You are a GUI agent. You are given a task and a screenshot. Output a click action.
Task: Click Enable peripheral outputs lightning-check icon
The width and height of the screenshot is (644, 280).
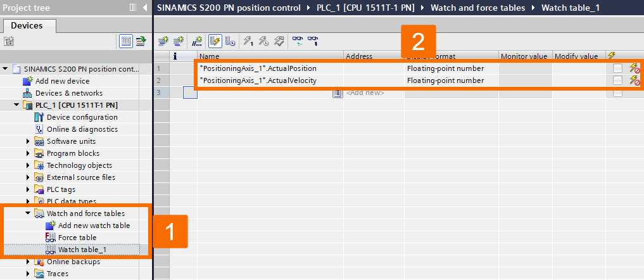point(279,41)
